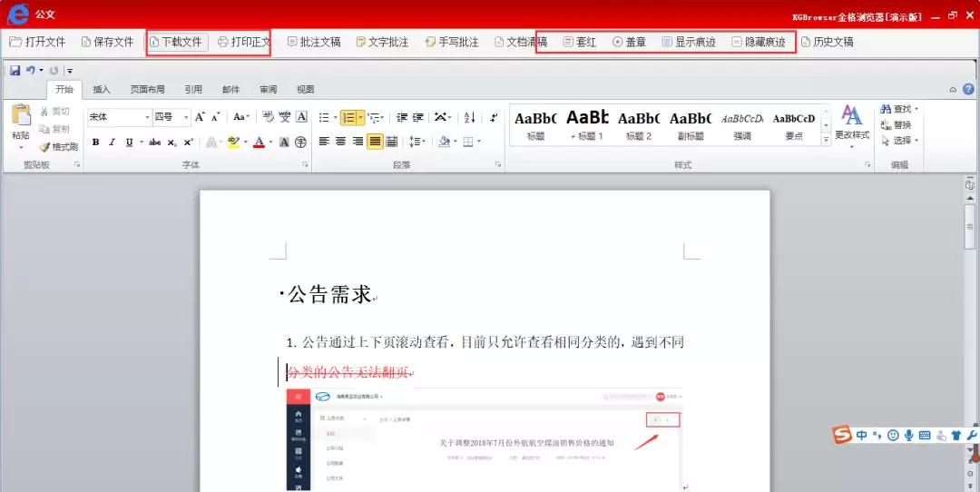
Task: Click the Sogou input microphone icon
Action: [x=908, y=436]
